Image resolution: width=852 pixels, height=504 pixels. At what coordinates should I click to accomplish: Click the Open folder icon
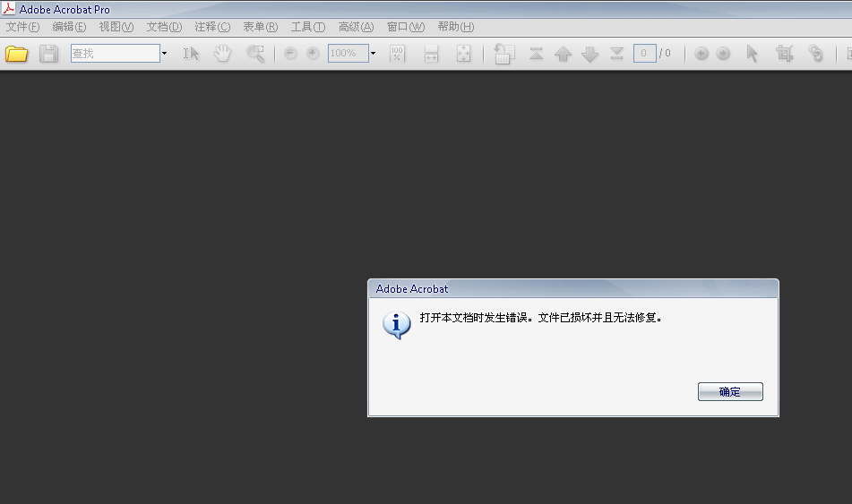point(16,53)
